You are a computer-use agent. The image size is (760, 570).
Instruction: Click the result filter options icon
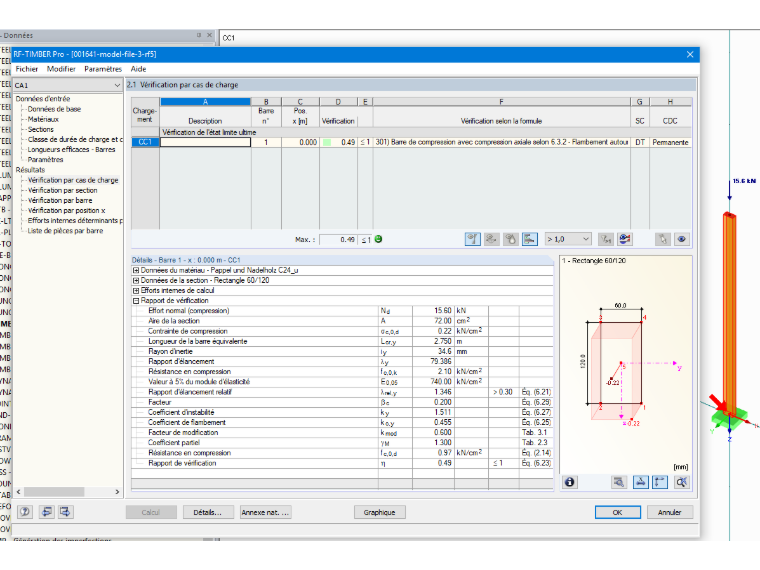pos(625,239)
